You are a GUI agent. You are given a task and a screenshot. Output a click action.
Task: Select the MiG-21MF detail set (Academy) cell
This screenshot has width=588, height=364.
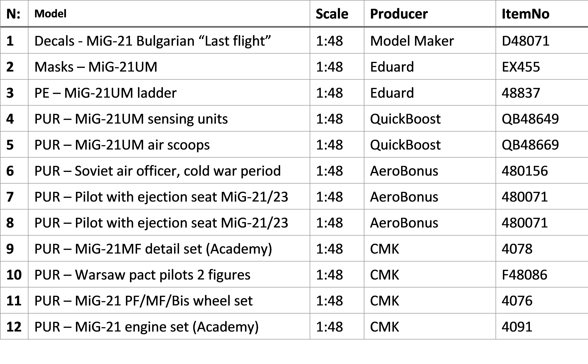point(169,248)
